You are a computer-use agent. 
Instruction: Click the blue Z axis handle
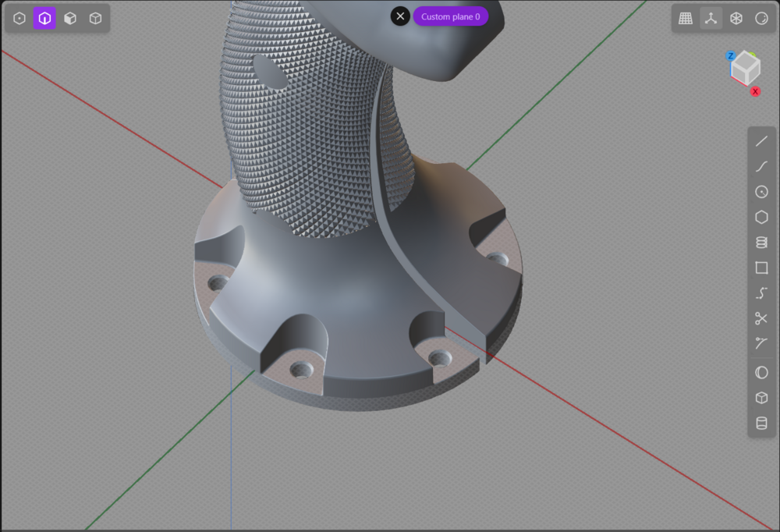coord(730,55)
